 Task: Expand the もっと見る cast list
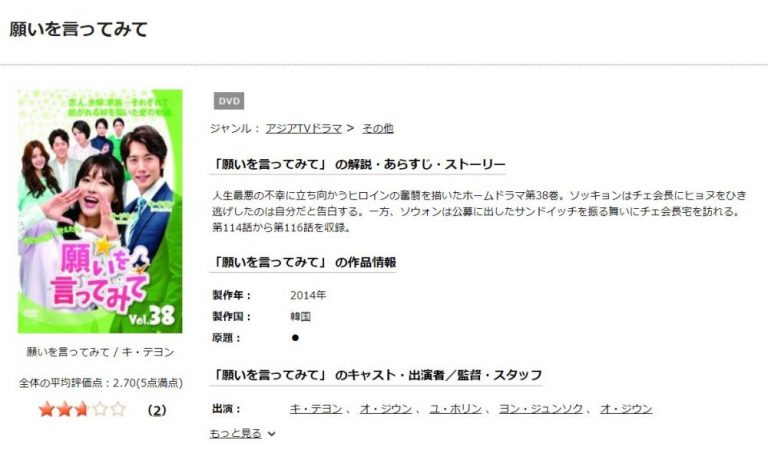tap(236, 433)
